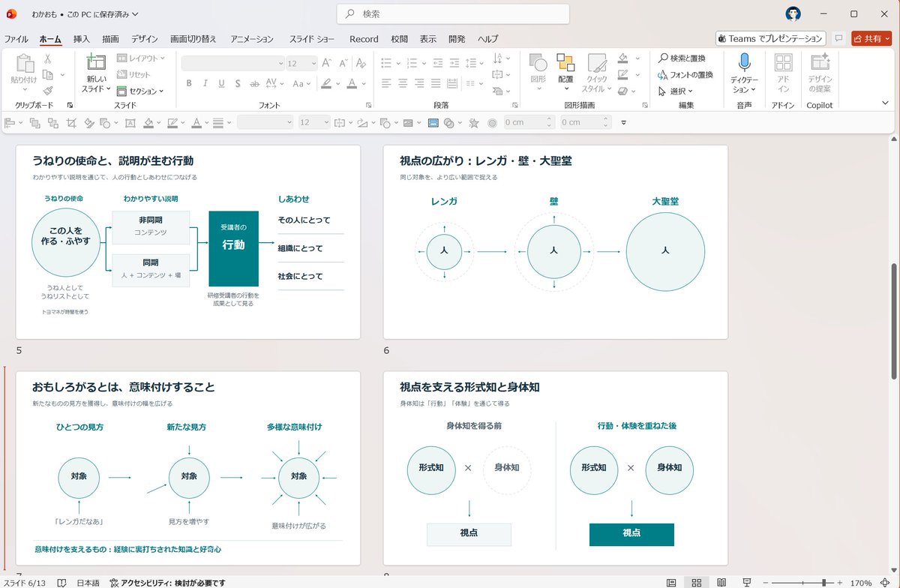Click the first 0 cm size field

coord(528,122)
